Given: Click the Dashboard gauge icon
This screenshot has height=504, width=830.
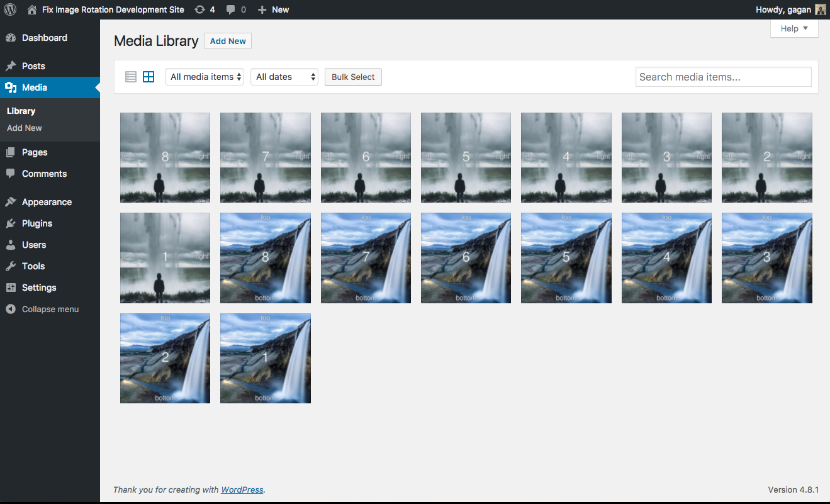Looking at the screenshot, I should (x=11, y=38).
